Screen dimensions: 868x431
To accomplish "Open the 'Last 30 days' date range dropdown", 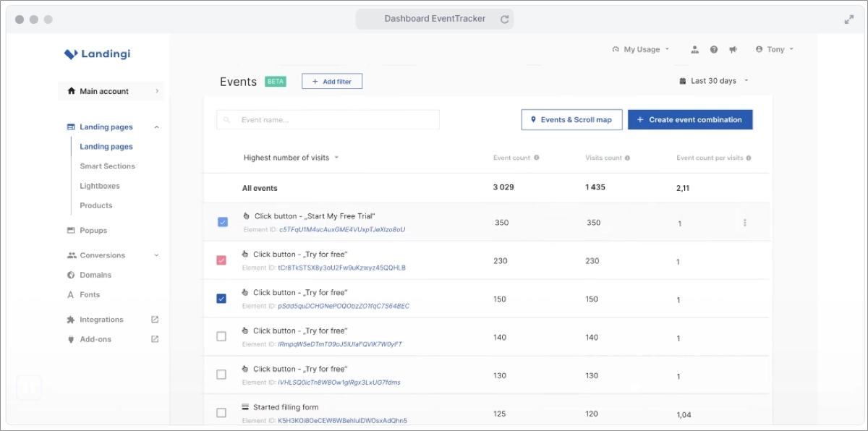I will (713, 80).
